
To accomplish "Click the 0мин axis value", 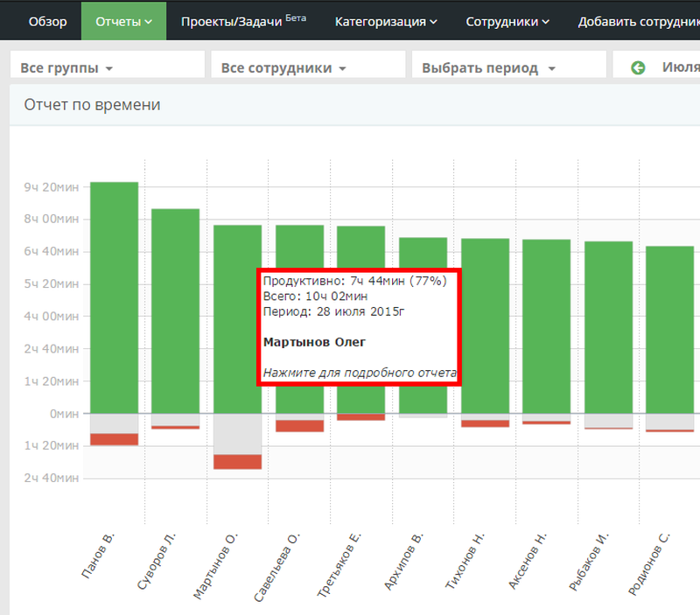I will (x=64, y=414).
